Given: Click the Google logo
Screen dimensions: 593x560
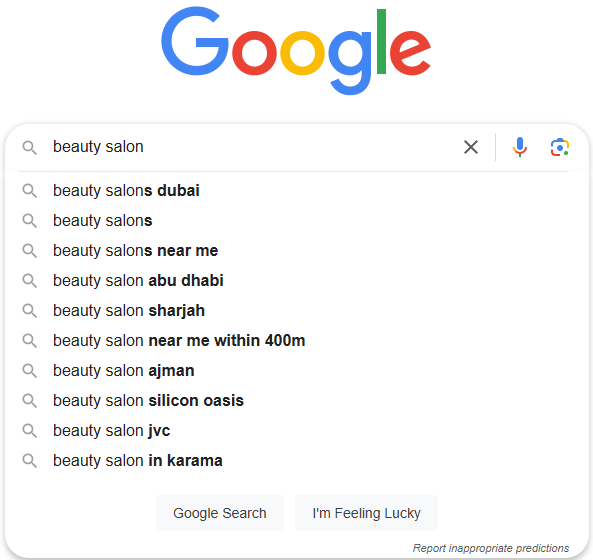Looking at the screenshot, I should pyautogui.click(x=296, y=50).
